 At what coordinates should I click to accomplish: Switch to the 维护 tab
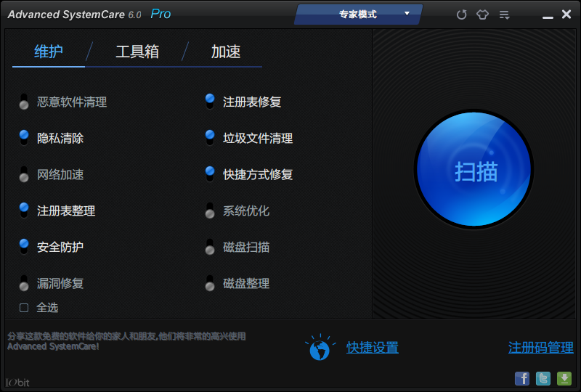(x=49, y=51)
